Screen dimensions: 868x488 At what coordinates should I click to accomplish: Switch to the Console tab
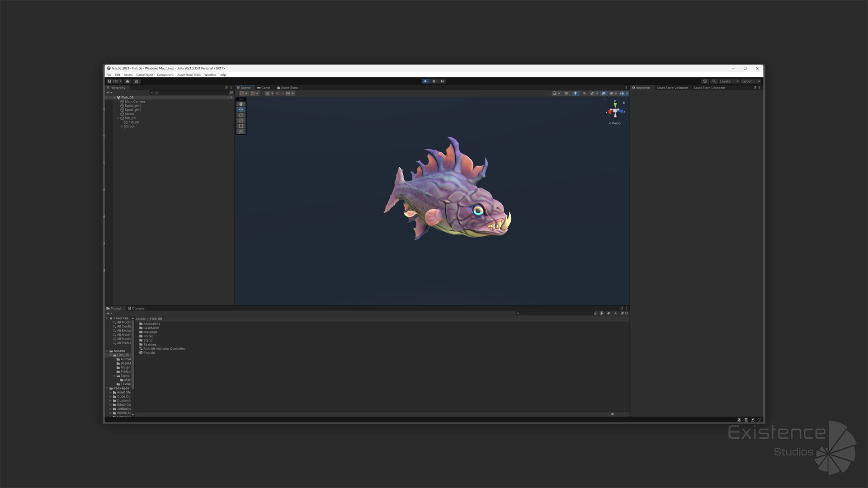click(x=136, y=308)
